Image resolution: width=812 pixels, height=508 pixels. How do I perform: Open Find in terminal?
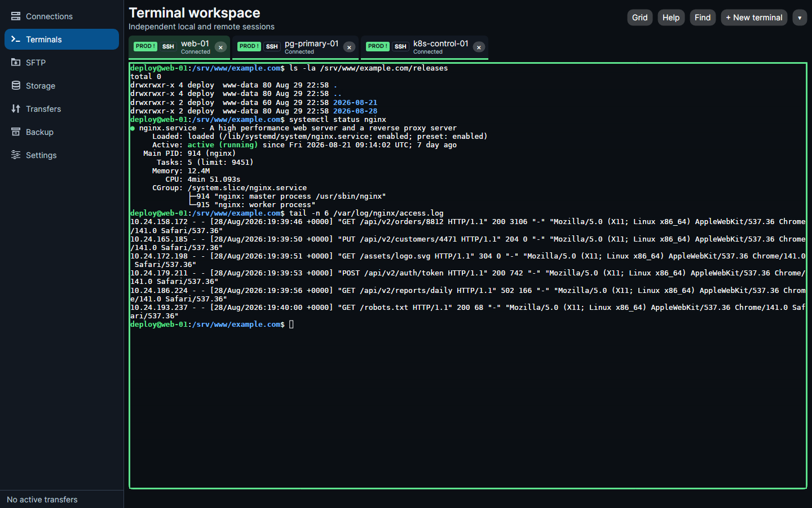pos(703,17)
